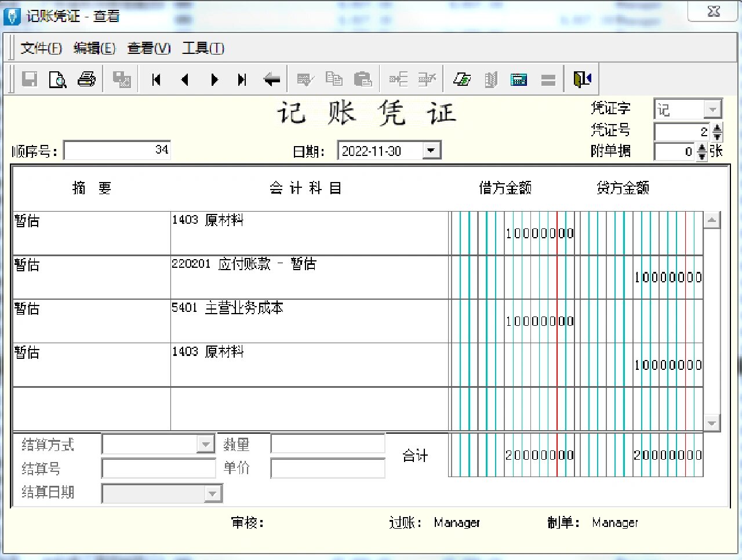Screen dimensions: 742x560
Task: Click 暂估 summary in the 220201 row
Action: [27, 265]
